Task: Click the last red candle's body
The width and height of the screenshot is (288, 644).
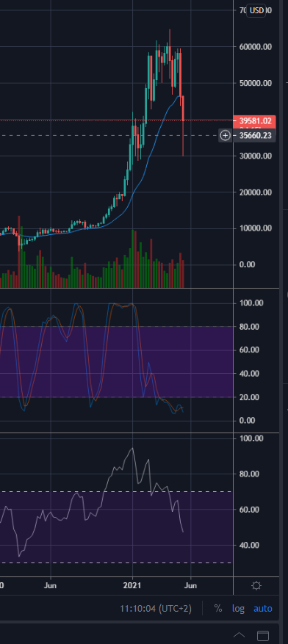Action: click(x=183, y=109)
